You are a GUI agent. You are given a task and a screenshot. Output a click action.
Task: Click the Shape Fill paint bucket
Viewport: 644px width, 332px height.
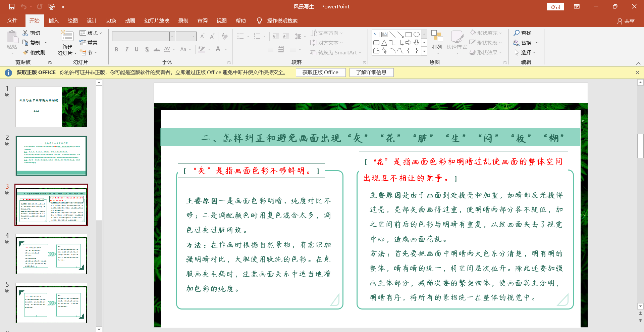pyautogui.click(x=473, y=33)
